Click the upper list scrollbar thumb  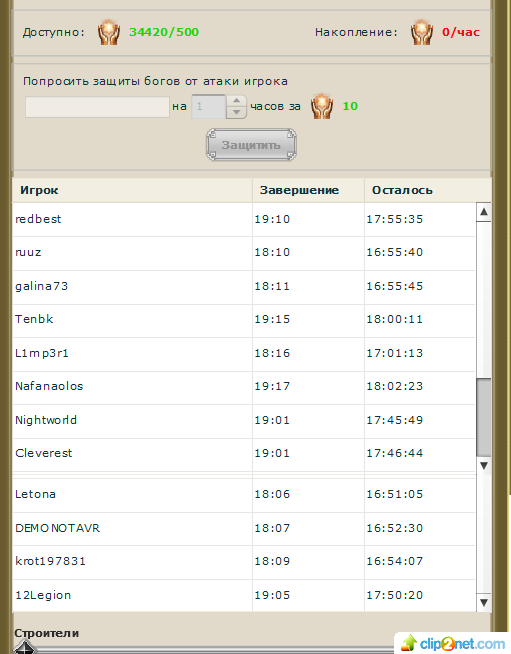click(x=484, y=417)
